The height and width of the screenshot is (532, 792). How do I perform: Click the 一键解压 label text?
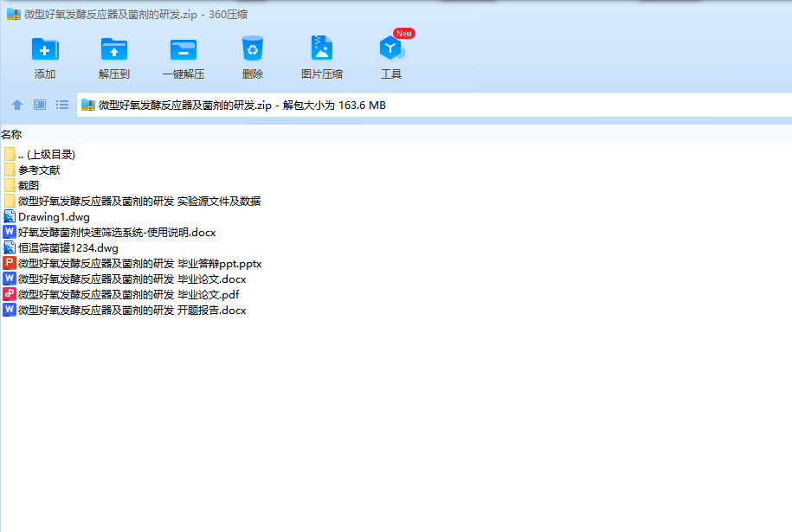coord(184,74)
